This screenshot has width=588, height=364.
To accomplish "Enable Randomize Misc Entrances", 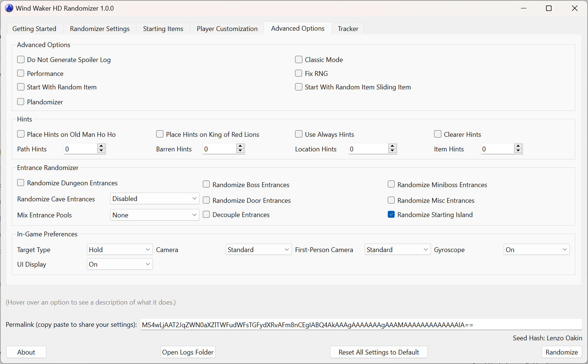I will click(x=391, y=200).
